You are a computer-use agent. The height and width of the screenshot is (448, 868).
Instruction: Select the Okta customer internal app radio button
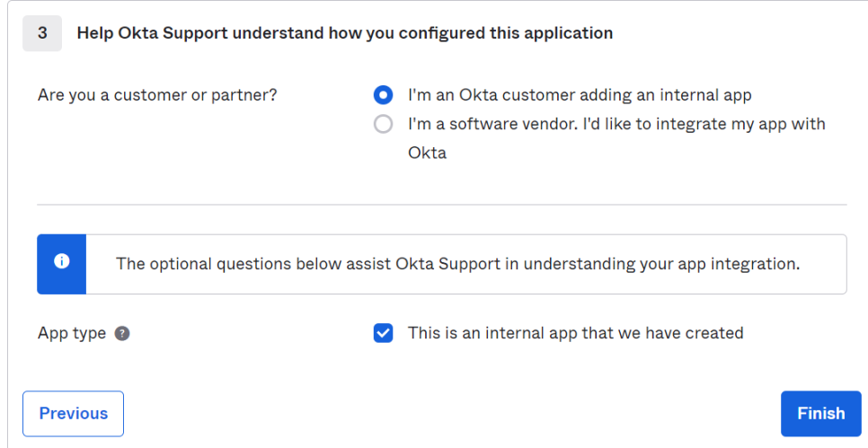384,94
